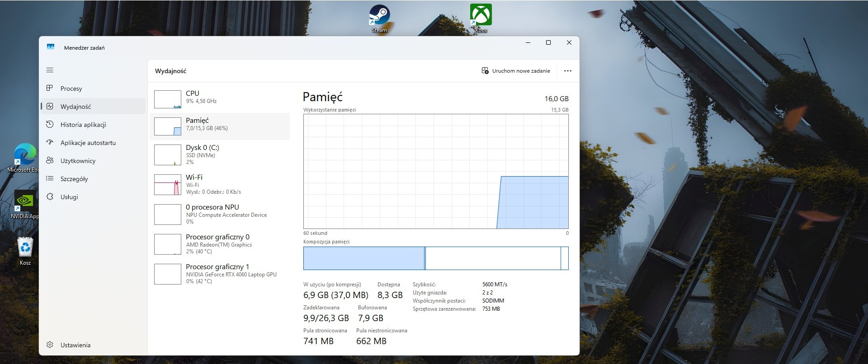Open Szczegóły details list icon
The height and width of the screenshot is (364, 868).
pyautogui.click(x=50, y=179)
